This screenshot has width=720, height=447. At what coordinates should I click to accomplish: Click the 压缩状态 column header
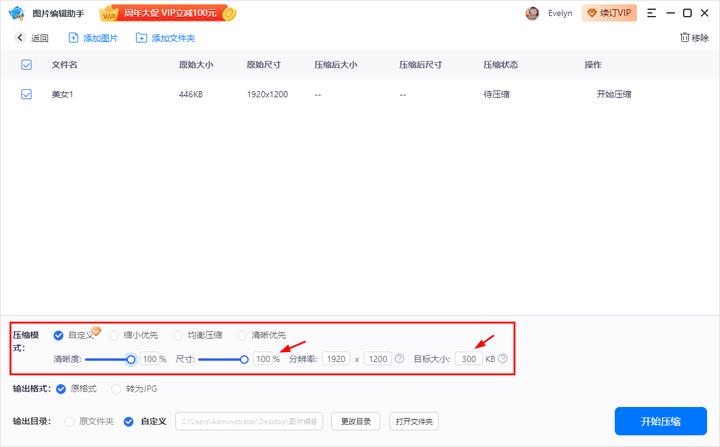pos(501,65)
